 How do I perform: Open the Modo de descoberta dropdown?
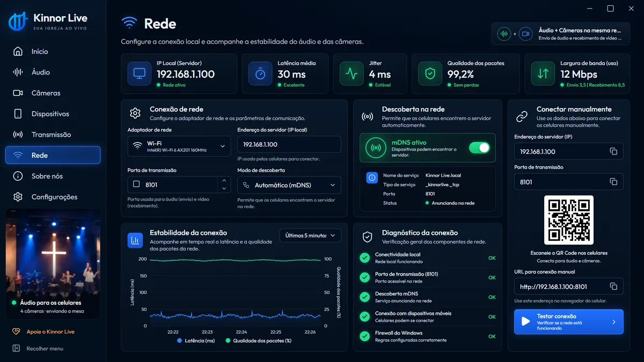coord(289,185)
